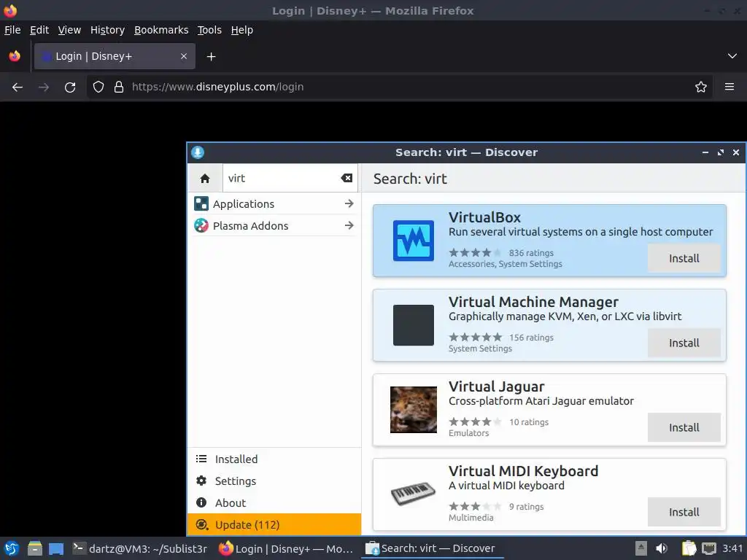The width and height of the screenshot is (747, 560).
Task: Click the Virtual MIDI Keyboard icon
Action: 413,494
